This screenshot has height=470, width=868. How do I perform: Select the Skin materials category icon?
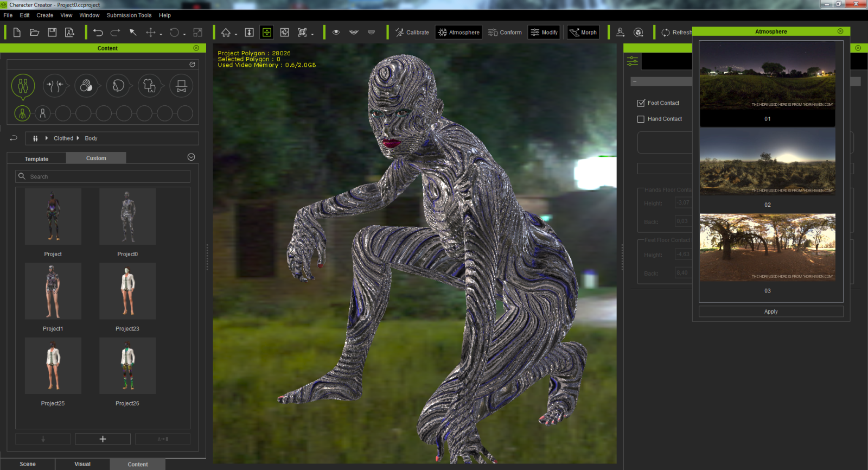(86, 86)
